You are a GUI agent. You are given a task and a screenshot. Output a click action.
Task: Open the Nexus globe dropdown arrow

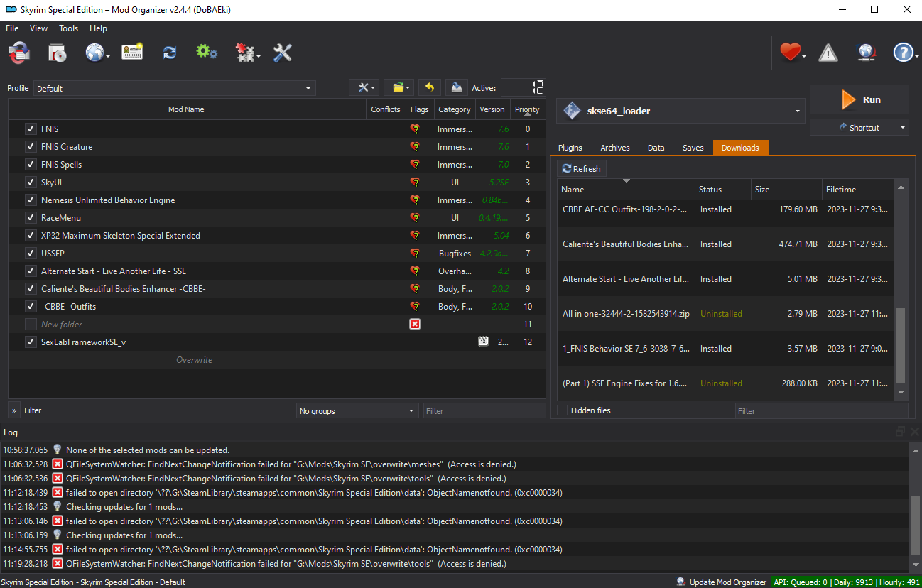pos(109,56)
